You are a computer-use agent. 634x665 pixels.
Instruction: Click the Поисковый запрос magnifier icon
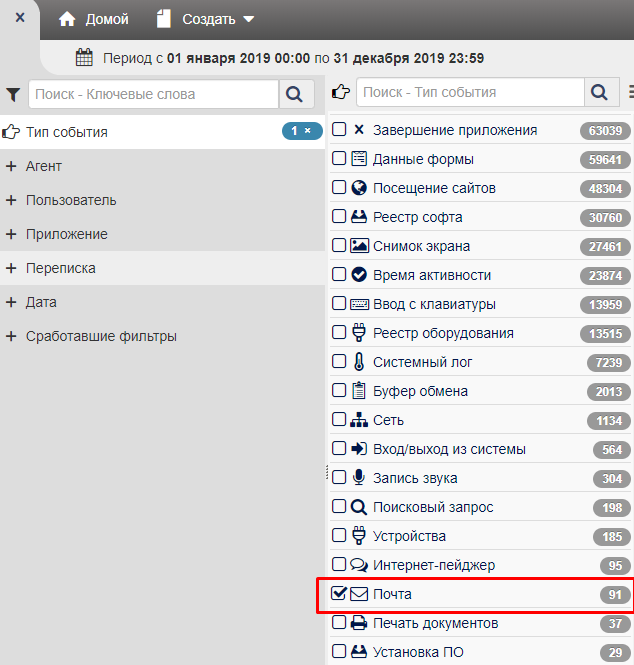click(x=359, y=506)
